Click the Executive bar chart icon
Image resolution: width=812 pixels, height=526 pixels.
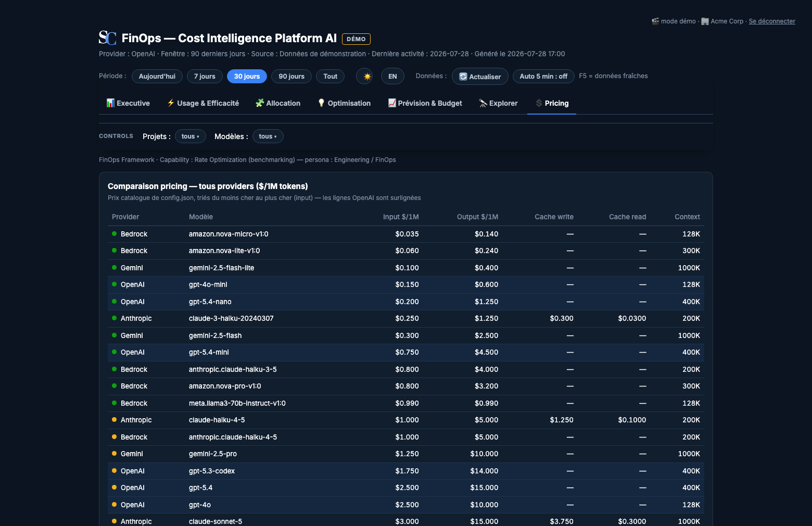coord(110,103)
